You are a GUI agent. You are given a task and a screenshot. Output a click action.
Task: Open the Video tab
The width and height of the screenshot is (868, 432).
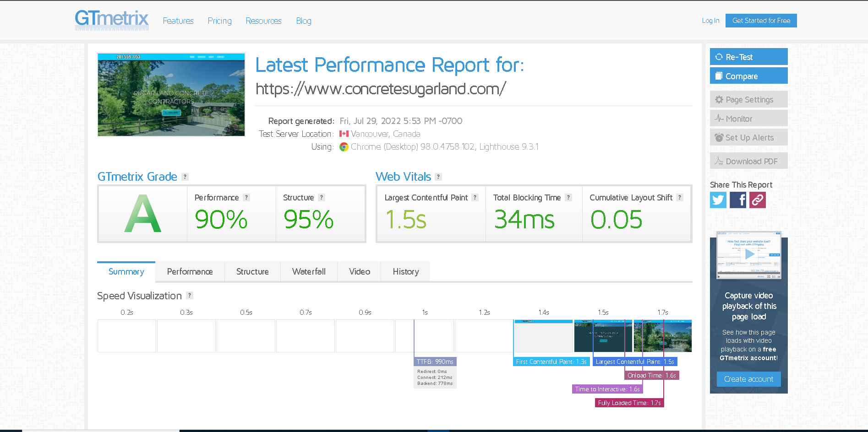(360, 272)
